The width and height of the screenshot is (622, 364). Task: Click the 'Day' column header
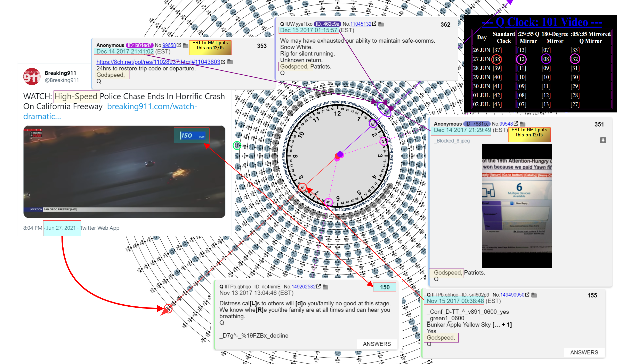tap(482, 37)
